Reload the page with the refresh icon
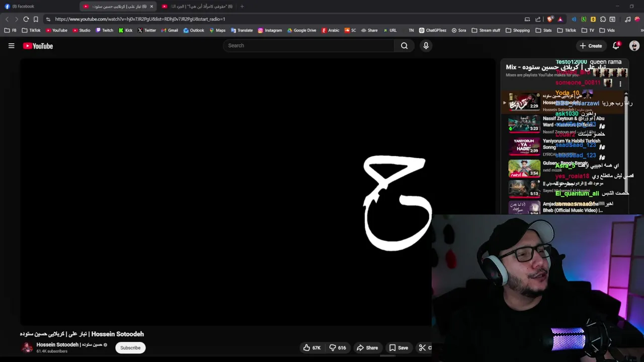 click(26, 19)
